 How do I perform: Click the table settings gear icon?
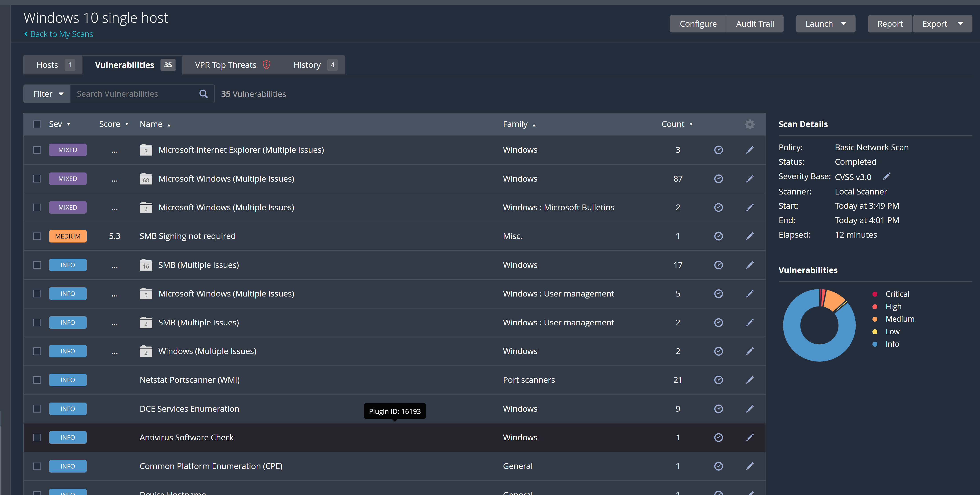point(750,124)
